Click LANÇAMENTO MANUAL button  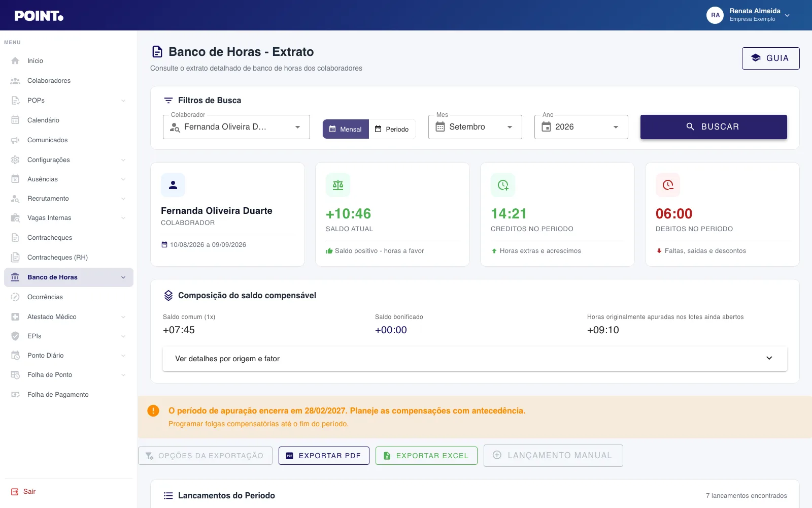553,456
